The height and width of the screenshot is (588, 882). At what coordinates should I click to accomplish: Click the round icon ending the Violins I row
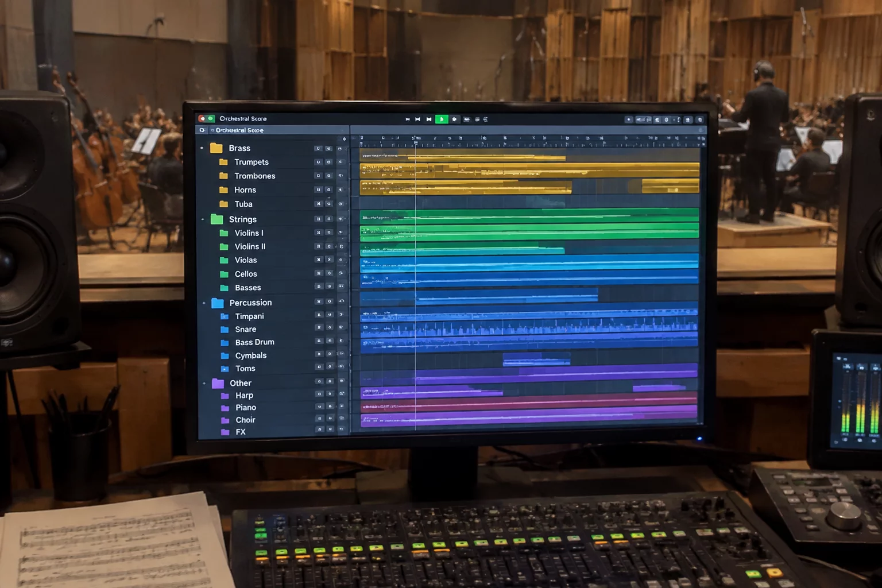tap(341, 233)
